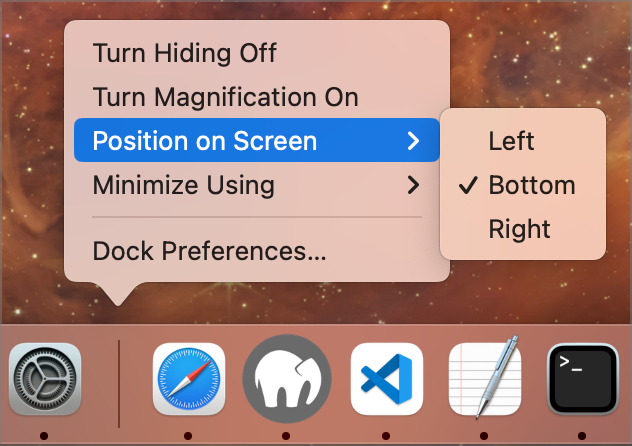Move the Dock to the Right

[519, 229]
